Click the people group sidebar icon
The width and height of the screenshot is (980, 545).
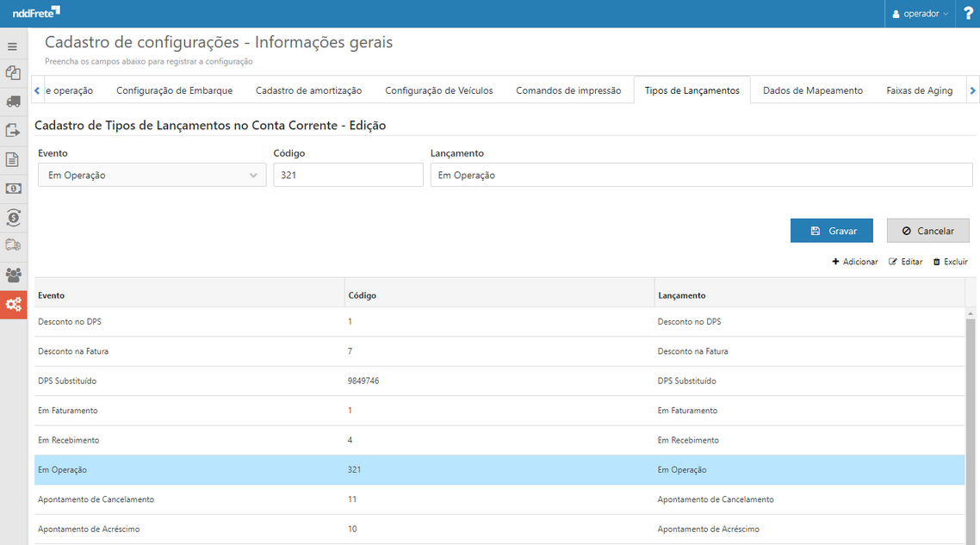pyautogui.click(x=13, y=276)
